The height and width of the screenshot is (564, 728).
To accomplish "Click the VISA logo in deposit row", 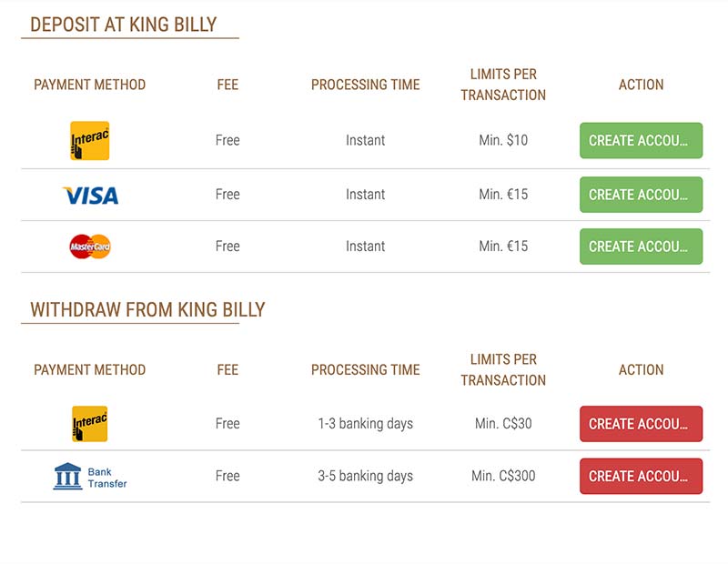I will coord(90,195).
